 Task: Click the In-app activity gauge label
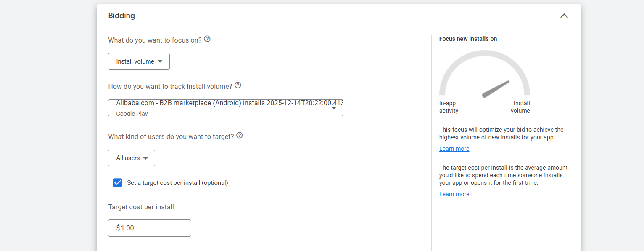(x=449, y=107)
